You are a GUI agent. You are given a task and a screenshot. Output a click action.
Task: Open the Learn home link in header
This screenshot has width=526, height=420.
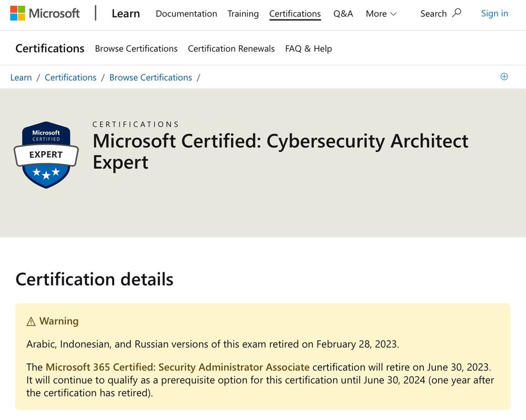pyautogui.click(x=126, y=14)
